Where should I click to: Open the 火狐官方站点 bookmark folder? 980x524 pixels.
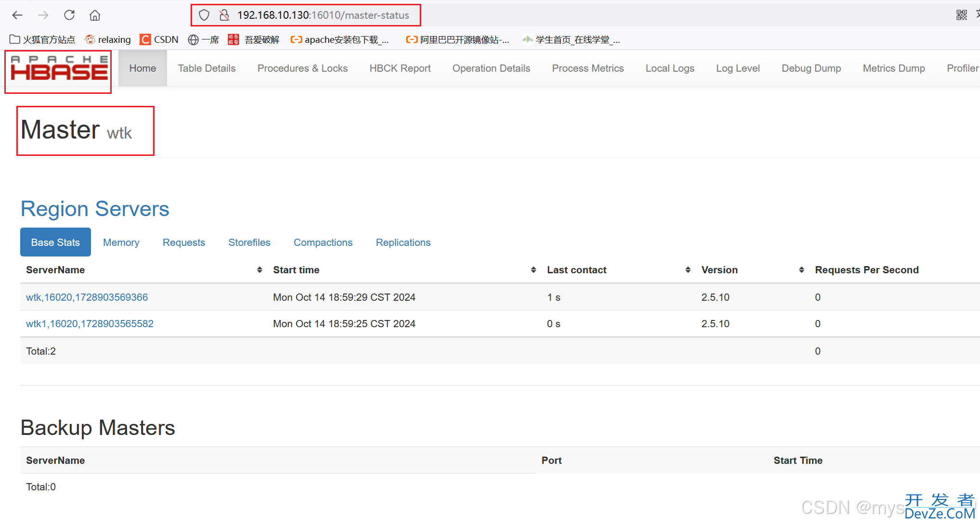(42, 39)
